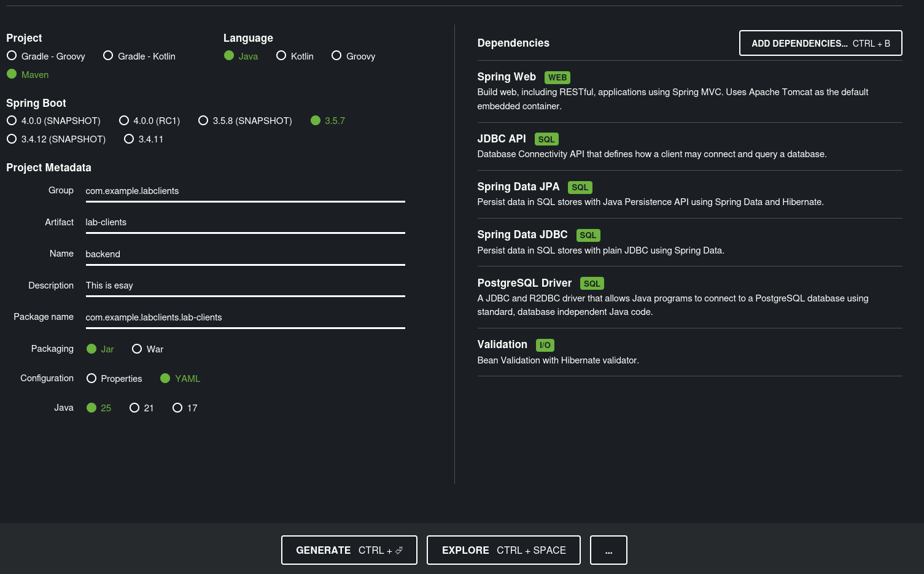
Task: Click the Explore button
Action: pos(503,550)
